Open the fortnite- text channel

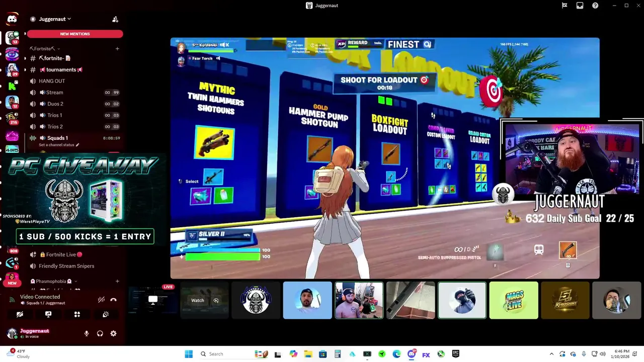74,58
